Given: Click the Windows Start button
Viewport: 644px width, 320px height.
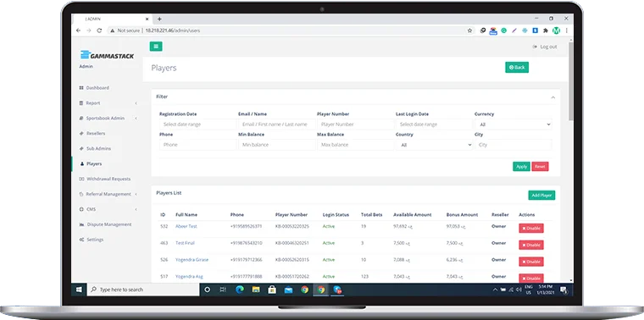Looking at the screenshot, I should coord(79,290).
